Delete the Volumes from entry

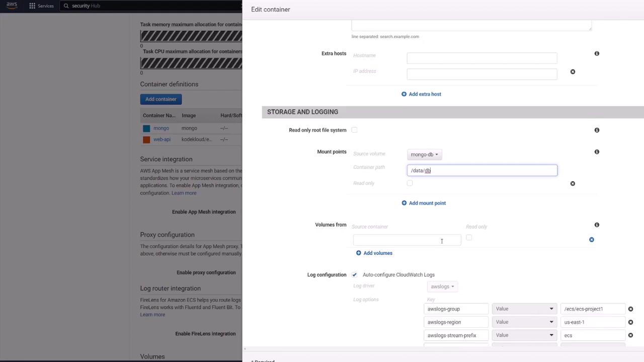[x=592, y=240]
